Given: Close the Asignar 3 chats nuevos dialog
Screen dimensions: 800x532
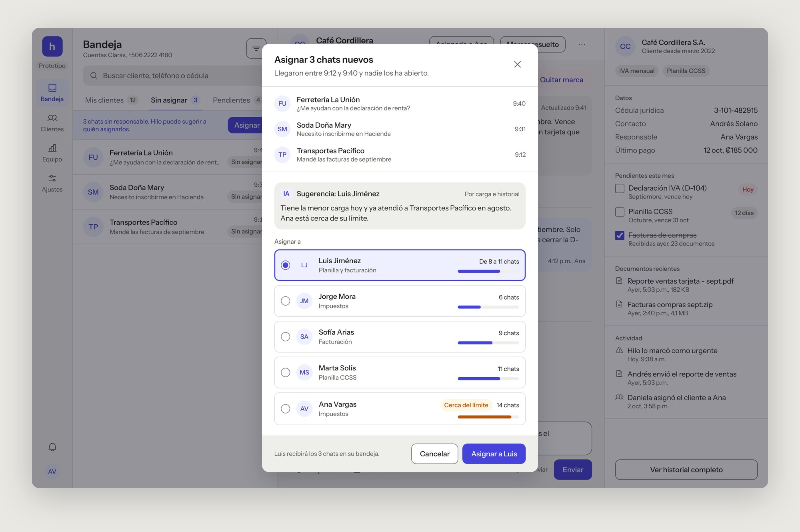Looking at the screenshot, I should 517,64.
